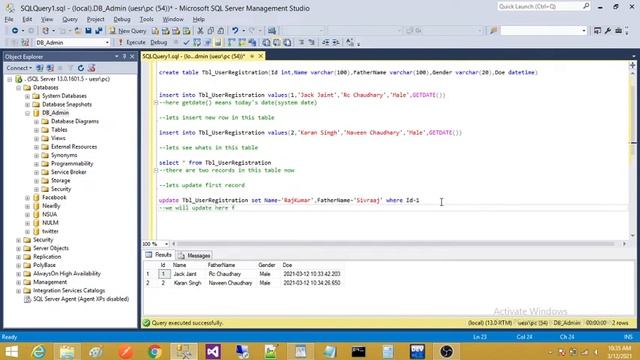Image resolution: width=640 pixels, height=360 pixels.
Task: Click the Cut scissors icon
Action: (x=200, y=31)
